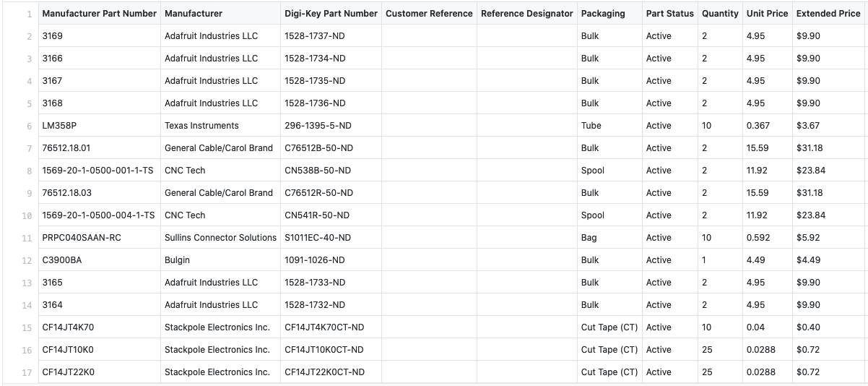This screenshot has width=868, height=386.
Task: Click the Texas Instruments manufacturer cell
Action: [201, 126]
